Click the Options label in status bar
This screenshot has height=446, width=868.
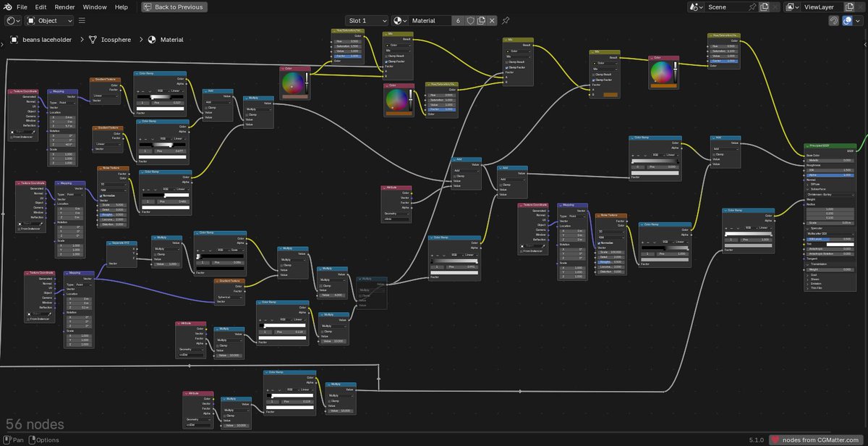[48, 439]
